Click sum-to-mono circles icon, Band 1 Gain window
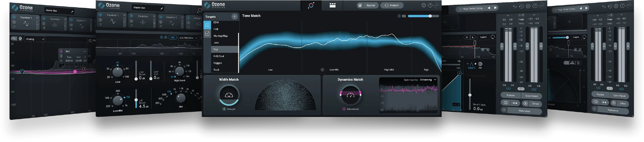This screenshot has width=644, height=142. [x=506, y=103]
